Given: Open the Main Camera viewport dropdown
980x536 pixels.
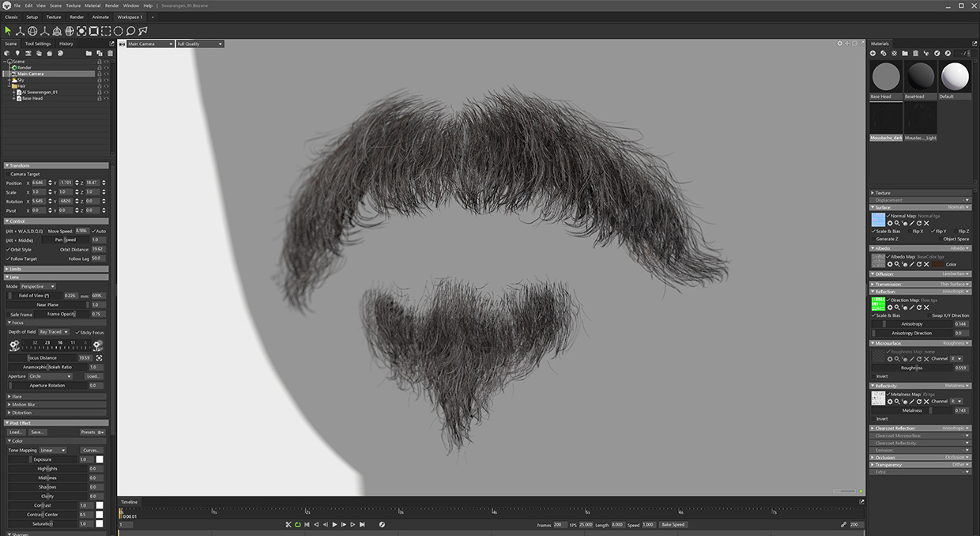Looking at the screenshot, I should pos(149,44).
